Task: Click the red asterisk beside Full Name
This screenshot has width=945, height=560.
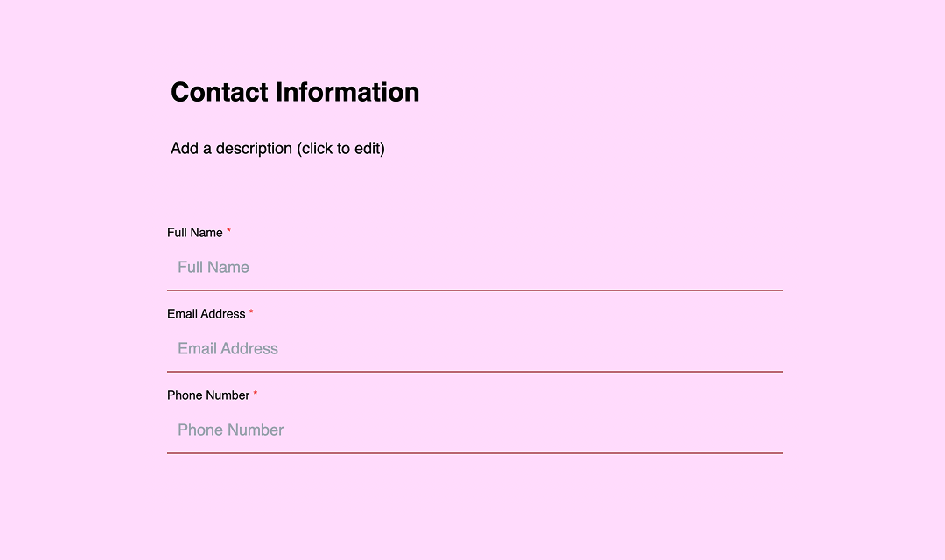Action: (229, 232)
